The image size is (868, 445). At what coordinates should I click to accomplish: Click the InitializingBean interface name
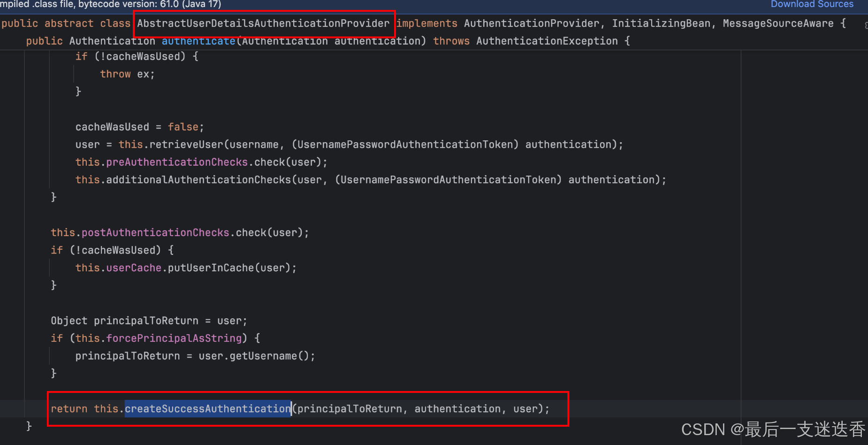tap(661, 23)
